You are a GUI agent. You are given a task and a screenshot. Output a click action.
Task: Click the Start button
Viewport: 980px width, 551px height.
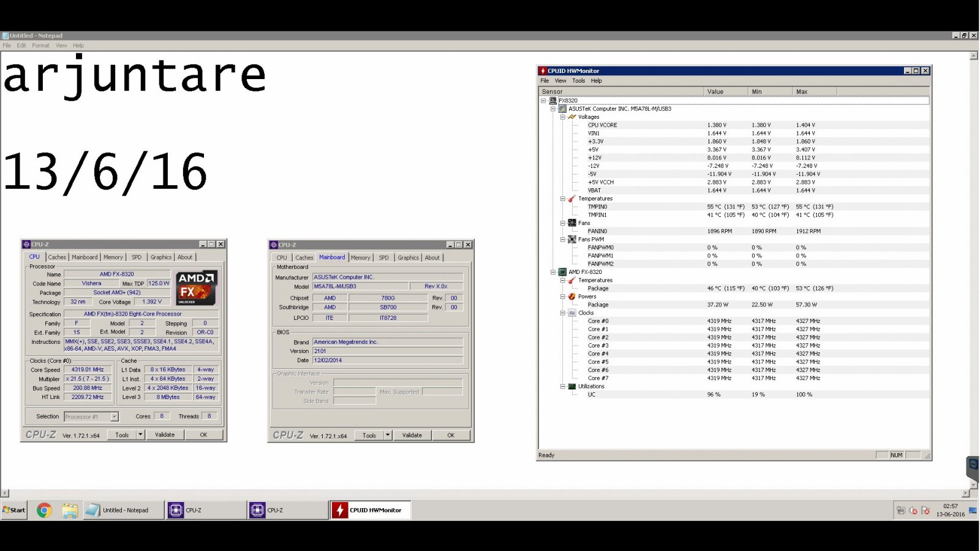(x=14, y=510)
